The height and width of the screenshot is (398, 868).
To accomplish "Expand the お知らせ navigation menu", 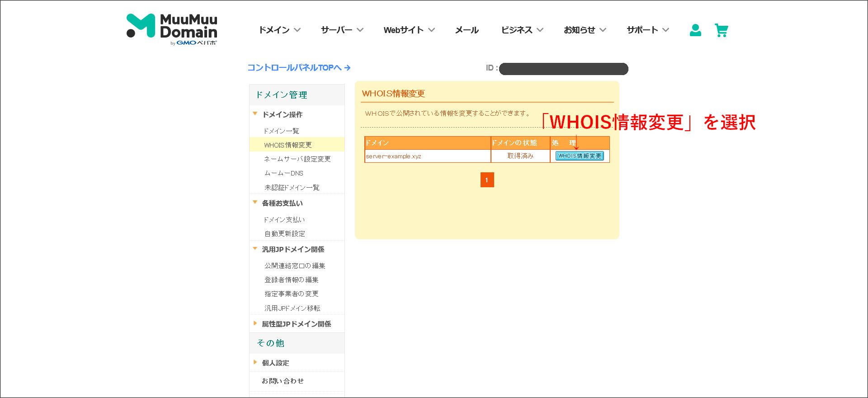I will pos(585,30).
